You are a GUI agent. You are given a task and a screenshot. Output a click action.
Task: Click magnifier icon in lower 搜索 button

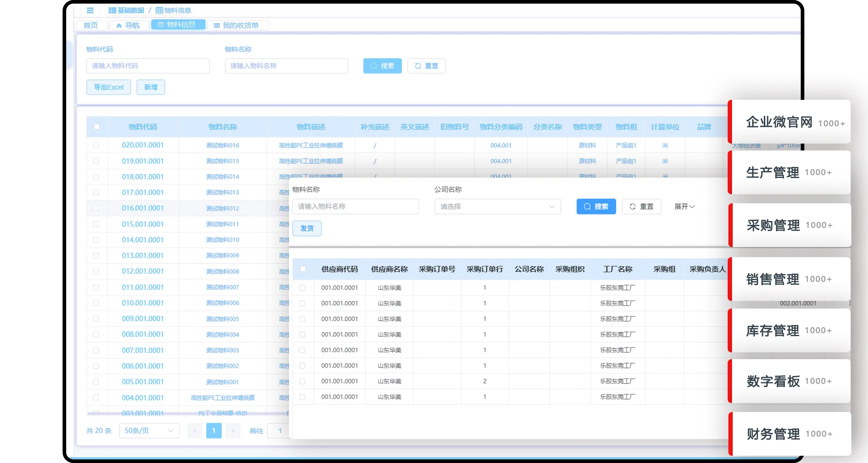587,207
